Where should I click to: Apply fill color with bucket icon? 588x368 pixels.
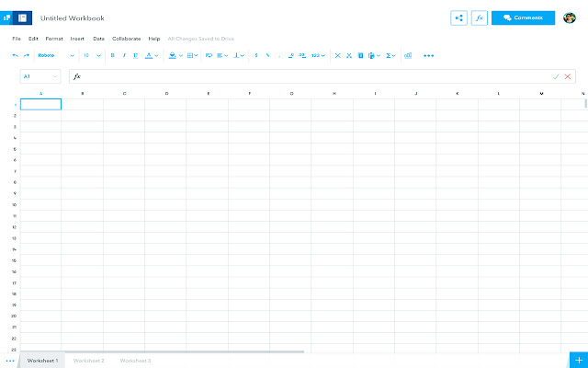point(173,55)
